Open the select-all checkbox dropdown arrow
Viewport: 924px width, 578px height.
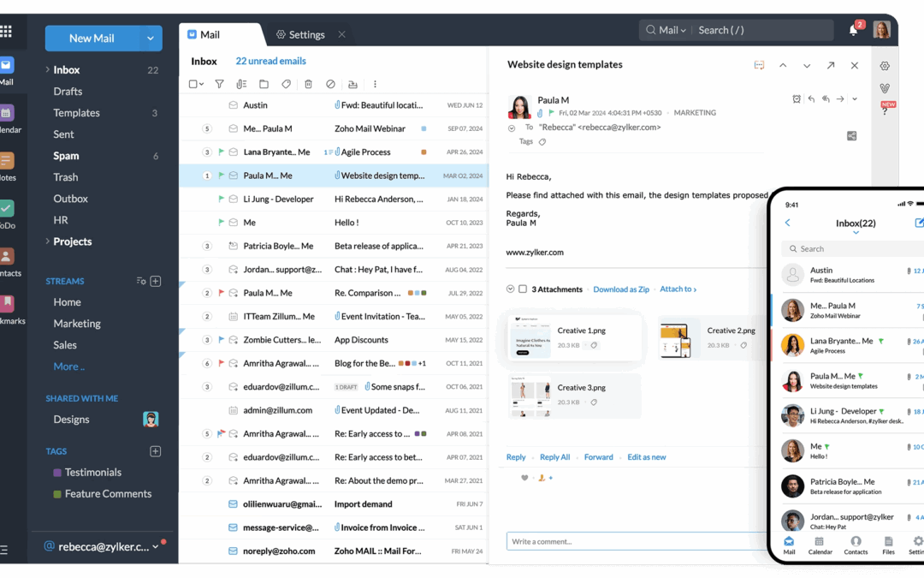pyautogui.click(x=202, y=84)
